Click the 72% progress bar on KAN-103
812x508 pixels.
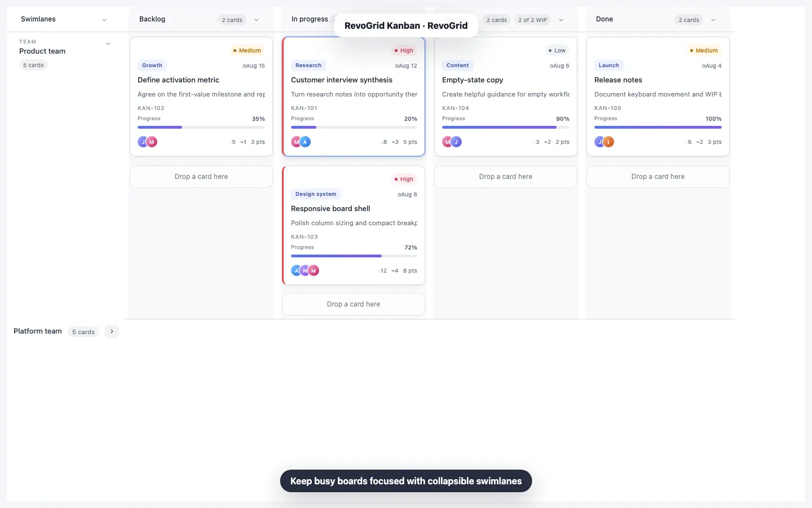354,256
